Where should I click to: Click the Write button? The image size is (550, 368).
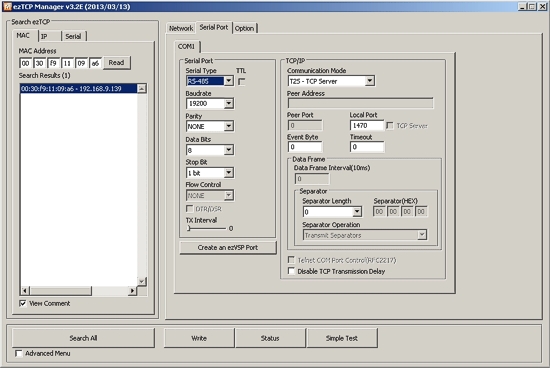199,338
